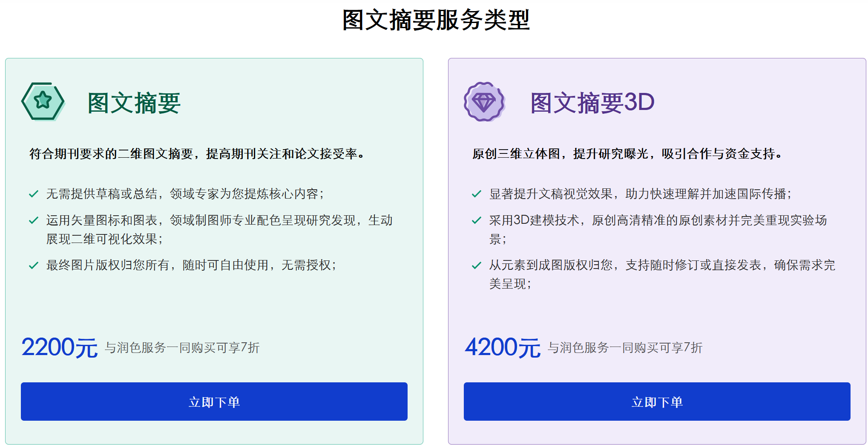Click 立即下单 under 图文摘要3D

[658, 402]
